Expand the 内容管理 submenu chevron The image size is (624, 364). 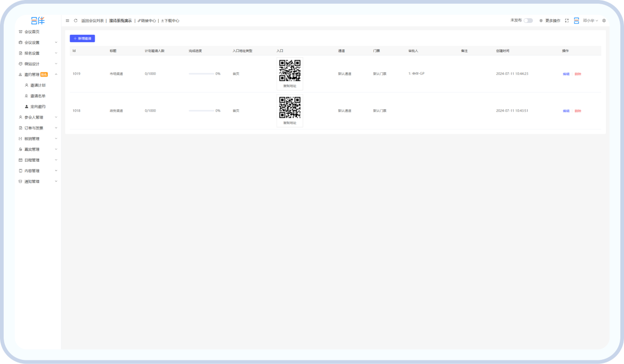pos(56,171)
